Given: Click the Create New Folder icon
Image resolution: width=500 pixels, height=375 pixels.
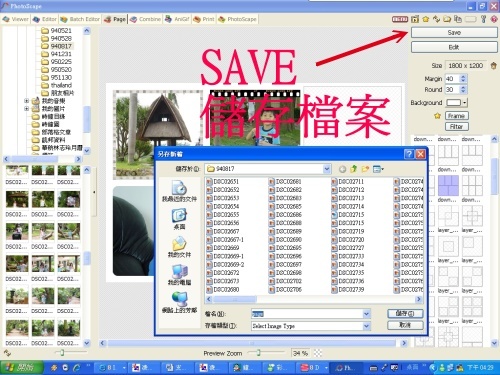Looking at the screenshot, I should pos(365,169).
